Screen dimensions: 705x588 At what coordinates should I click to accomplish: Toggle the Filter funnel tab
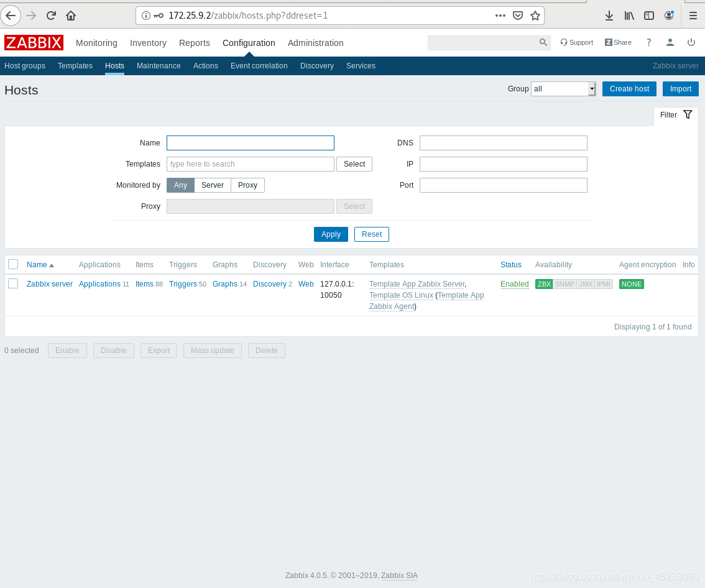pos(676,115)
